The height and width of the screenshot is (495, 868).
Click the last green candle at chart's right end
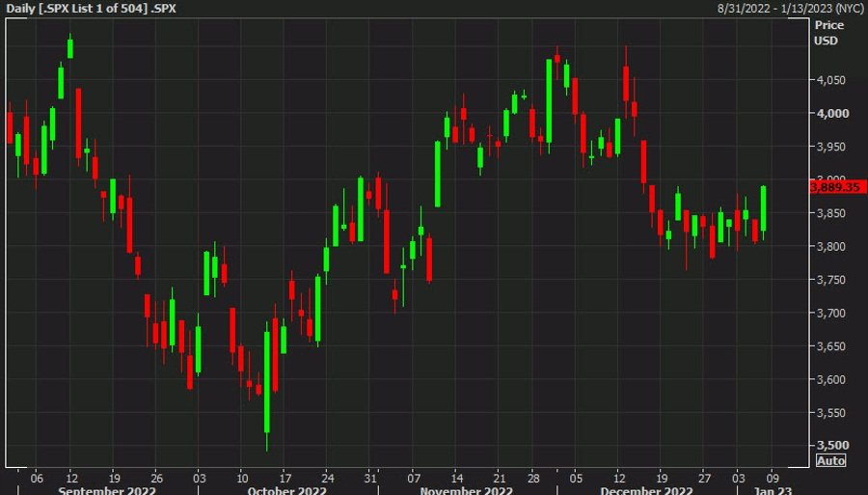pyautogui.click(x=764, y=208)
